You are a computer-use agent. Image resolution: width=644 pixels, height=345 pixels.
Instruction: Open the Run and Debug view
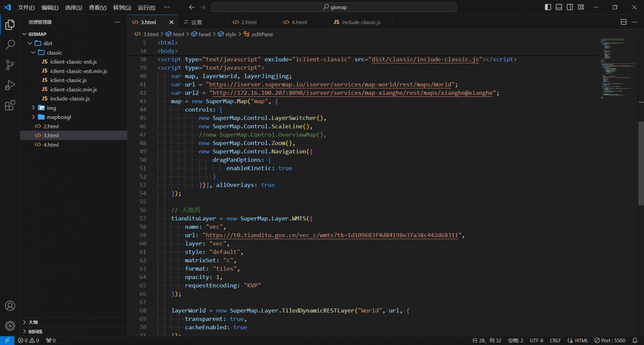point(10,85)
